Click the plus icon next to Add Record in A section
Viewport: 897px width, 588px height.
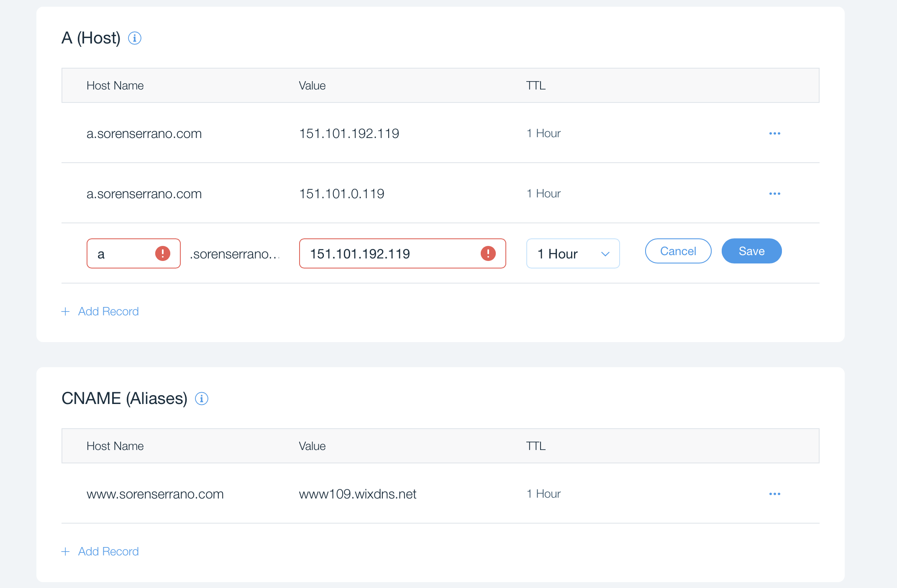pos(66,311)
